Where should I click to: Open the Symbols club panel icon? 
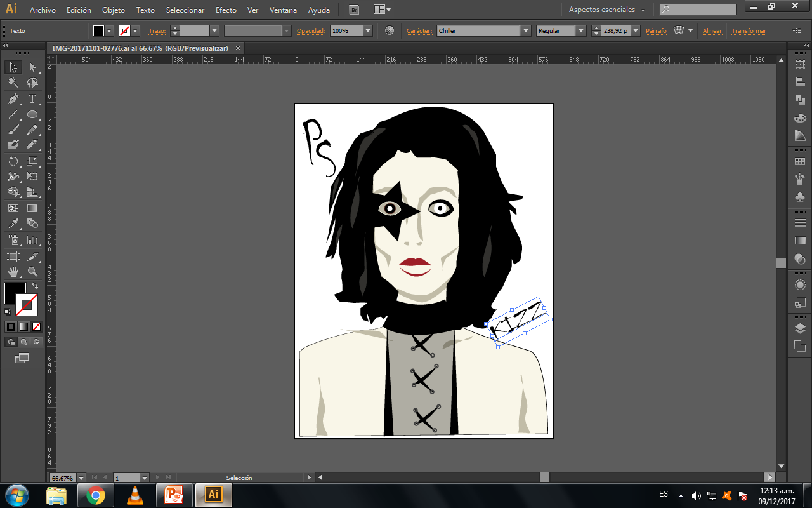(800, 197)
